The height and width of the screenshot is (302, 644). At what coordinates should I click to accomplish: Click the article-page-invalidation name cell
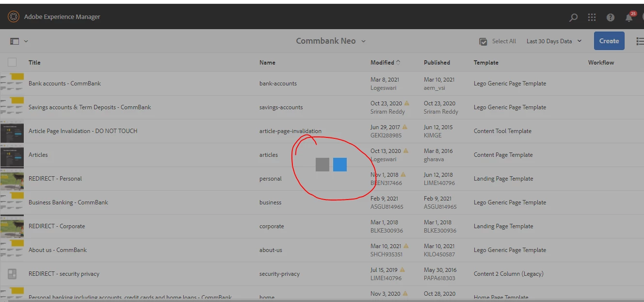(x=290, y=131)
